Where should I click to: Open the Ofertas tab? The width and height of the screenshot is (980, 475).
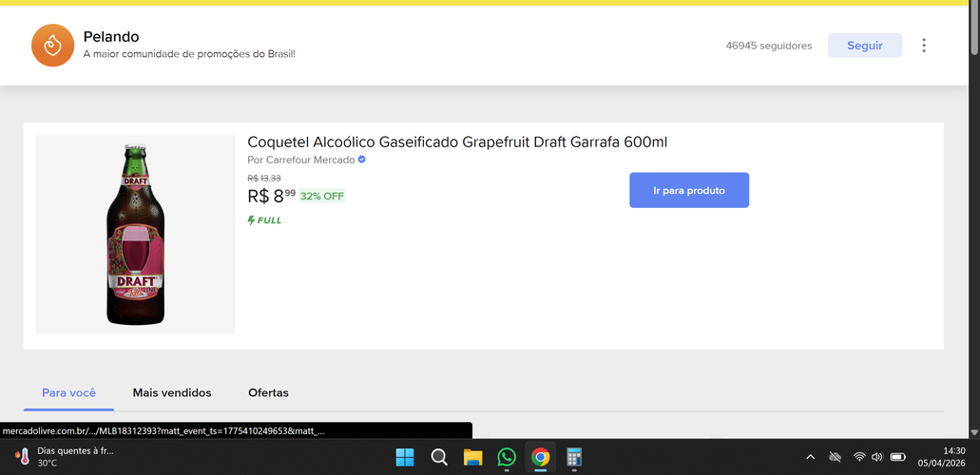pyautogui.click(x=268, y=393)
